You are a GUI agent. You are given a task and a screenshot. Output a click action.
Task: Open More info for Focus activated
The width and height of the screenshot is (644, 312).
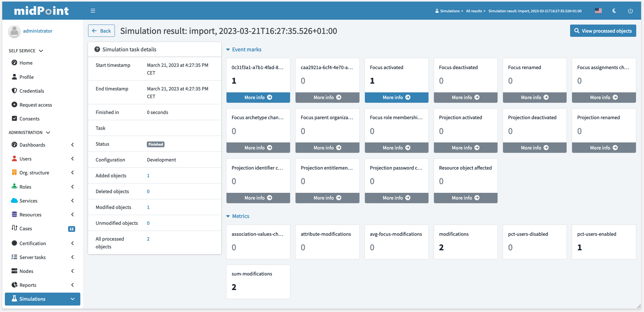(396, 98)
